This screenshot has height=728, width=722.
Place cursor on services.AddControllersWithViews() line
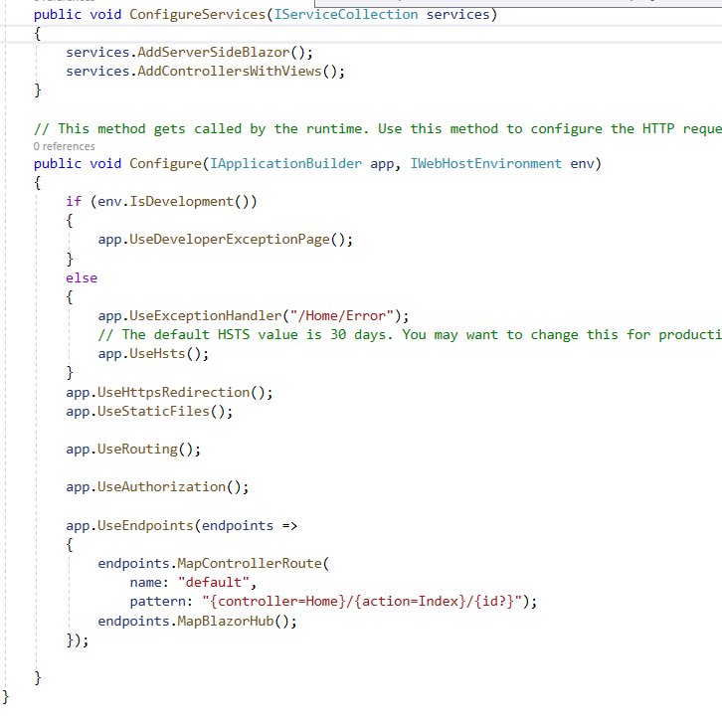pyautogui.click(x=205, y=71)
